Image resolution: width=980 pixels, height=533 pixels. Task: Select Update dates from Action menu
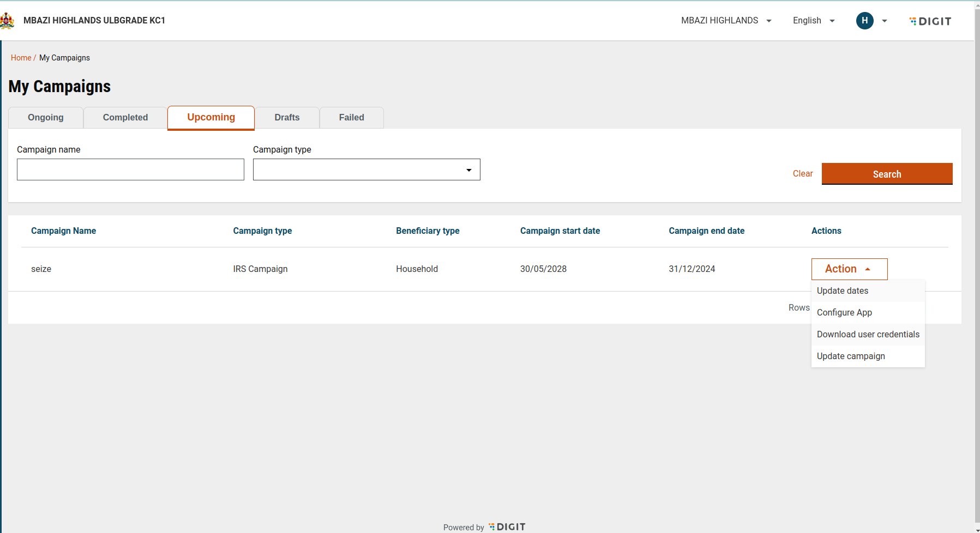click(x=843, y=291)
